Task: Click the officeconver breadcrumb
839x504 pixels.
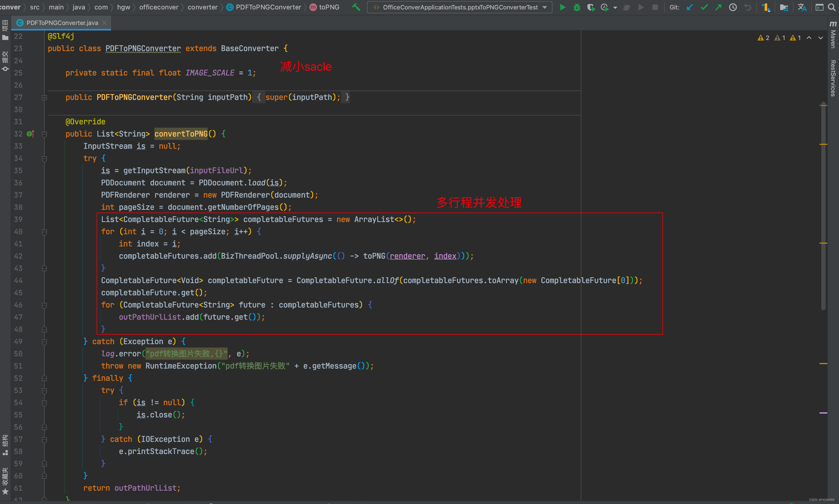Action: tap(159, 7)
